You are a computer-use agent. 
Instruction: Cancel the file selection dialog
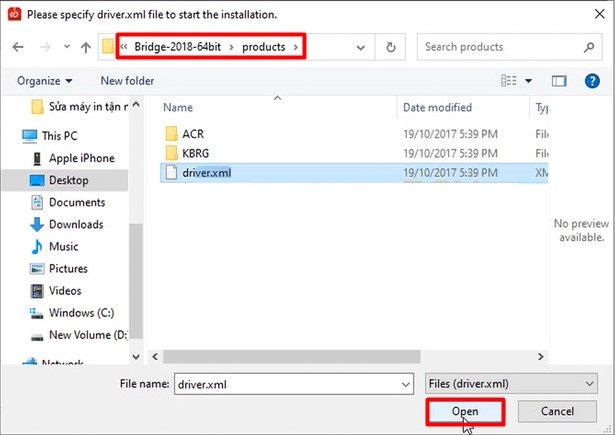(556, 411)
